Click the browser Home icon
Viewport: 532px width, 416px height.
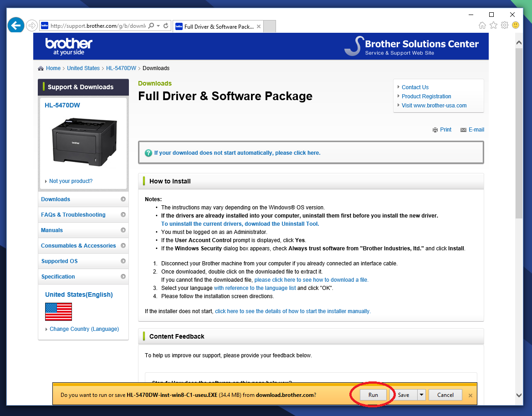[482, 25]
